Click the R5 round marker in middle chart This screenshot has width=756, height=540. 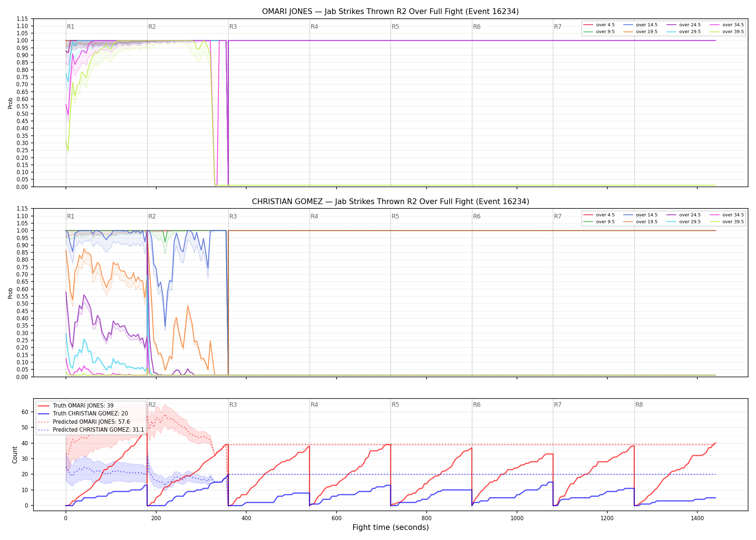point(395,216)
